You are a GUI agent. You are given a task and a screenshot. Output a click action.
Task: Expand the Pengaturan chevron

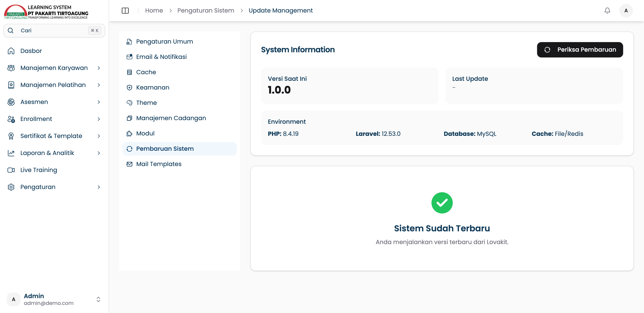tap(99, 187)
